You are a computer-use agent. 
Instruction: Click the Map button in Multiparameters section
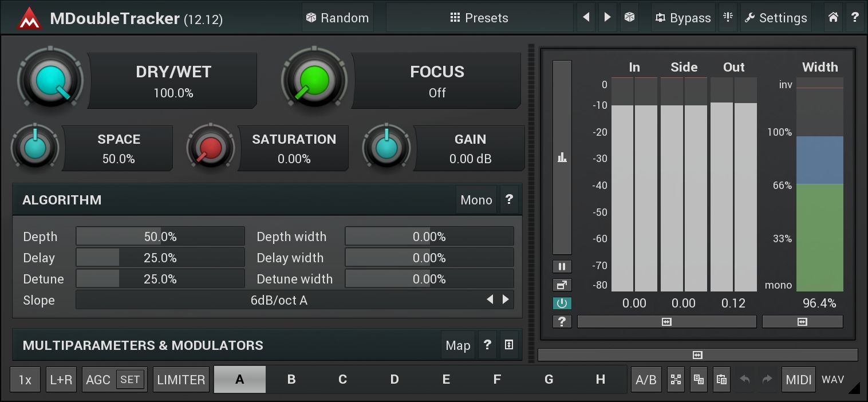pos(458,345)
